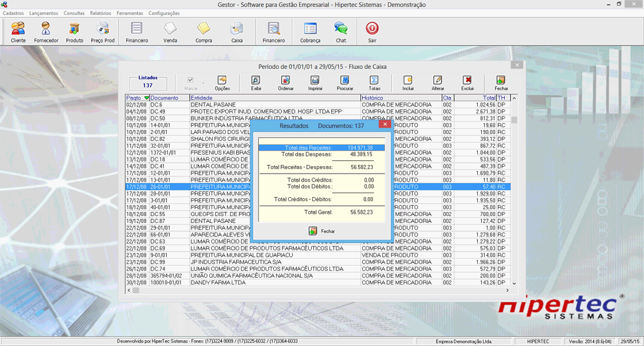Open the Configurações menu

[164, 13]
